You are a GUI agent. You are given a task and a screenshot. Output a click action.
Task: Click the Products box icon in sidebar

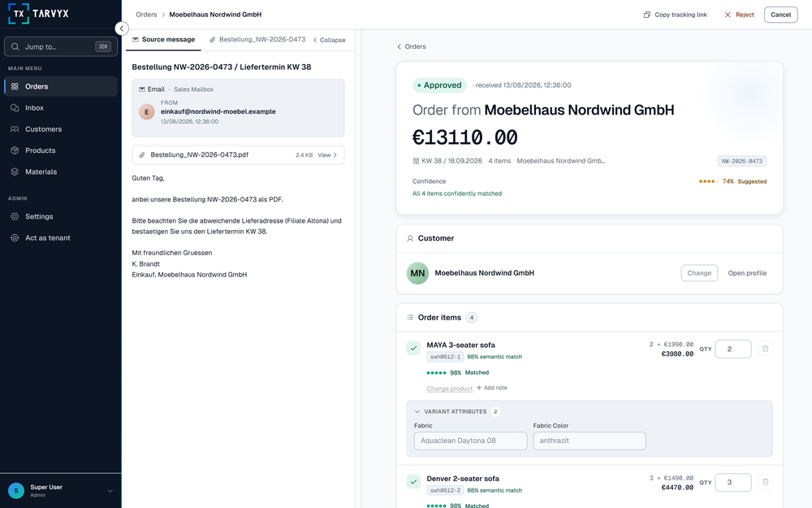(15, 150)
